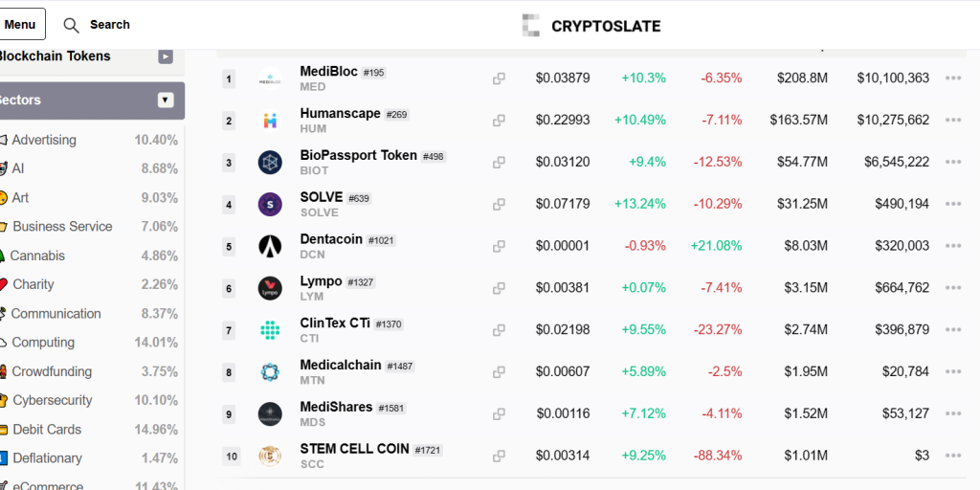Screen dimensions: 980x490
Task: Open the Menu button
Action: (x=20, y=25)
